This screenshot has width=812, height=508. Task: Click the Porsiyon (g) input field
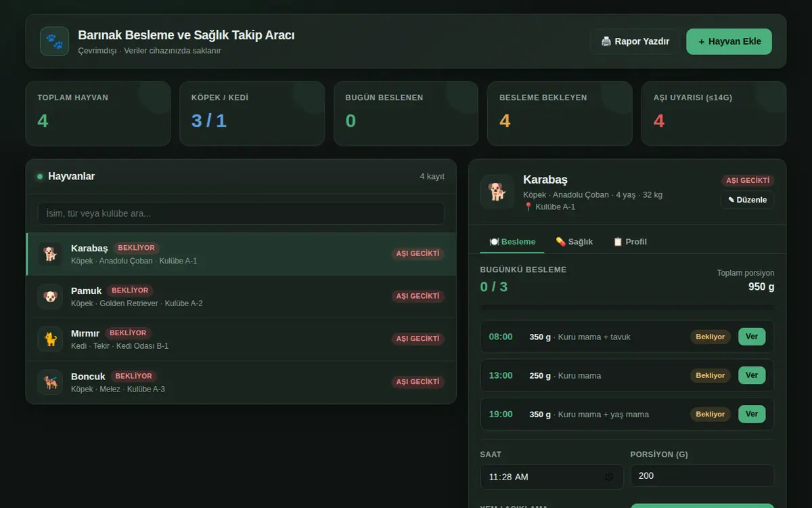click(702, 475)
